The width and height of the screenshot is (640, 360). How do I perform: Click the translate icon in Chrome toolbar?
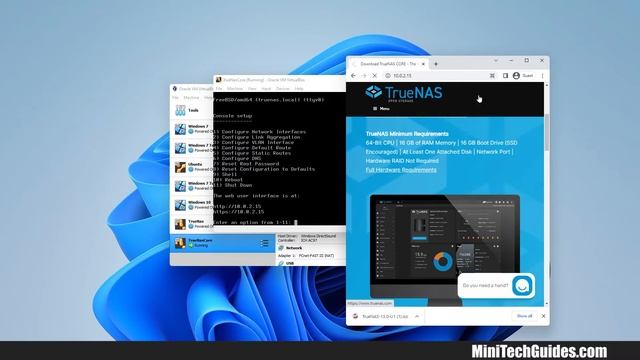point(492,76)
